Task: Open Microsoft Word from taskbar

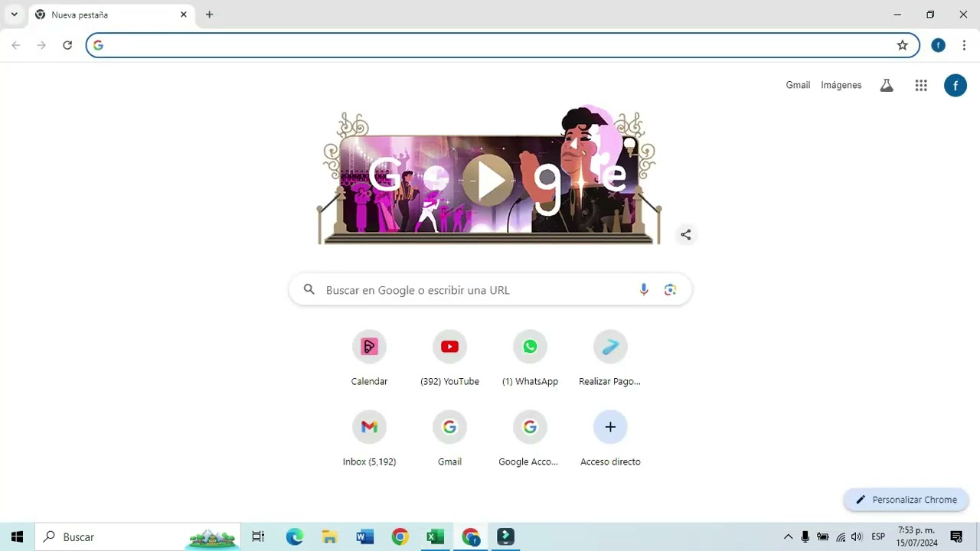Action: (364, 537)
